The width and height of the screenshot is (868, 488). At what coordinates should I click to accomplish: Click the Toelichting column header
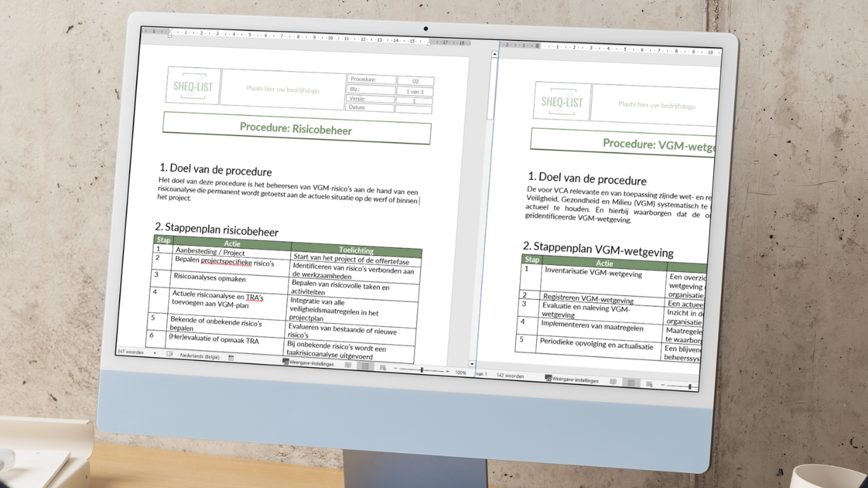[356, 250]
